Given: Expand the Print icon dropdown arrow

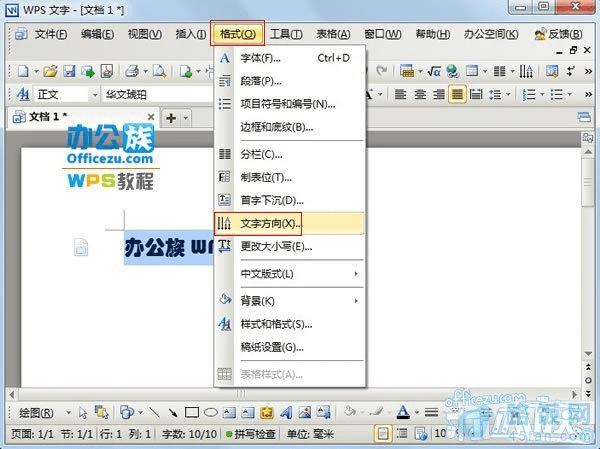Looking at the screenshot, I should click(145, 71).
